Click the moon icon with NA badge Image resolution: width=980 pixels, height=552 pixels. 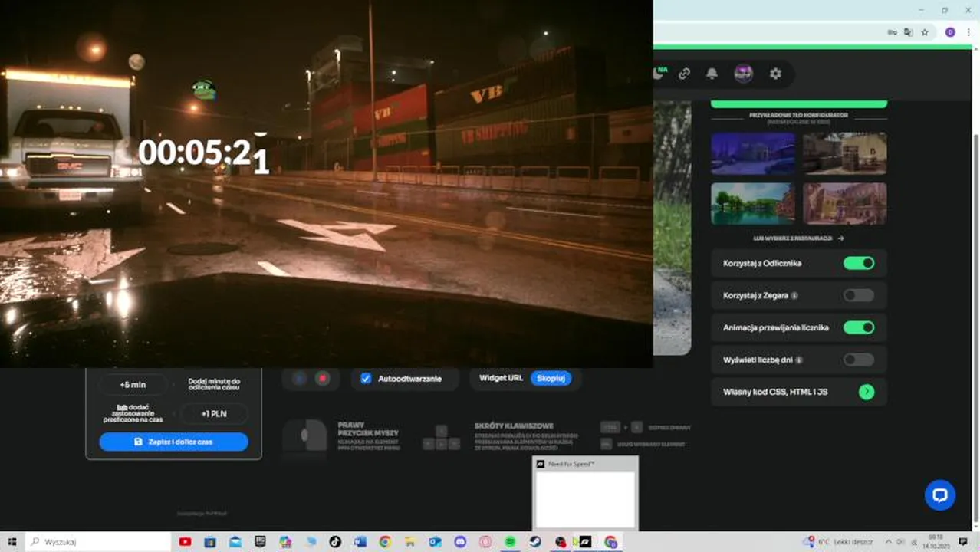pos(659,73)
